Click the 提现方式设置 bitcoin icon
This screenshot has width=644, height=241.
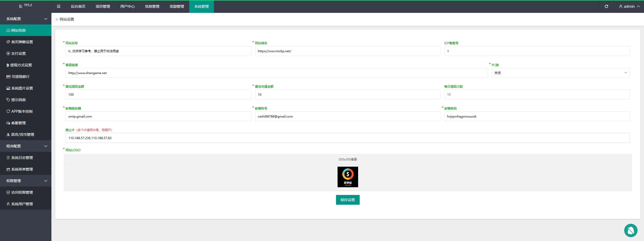[x=8, y=65]
